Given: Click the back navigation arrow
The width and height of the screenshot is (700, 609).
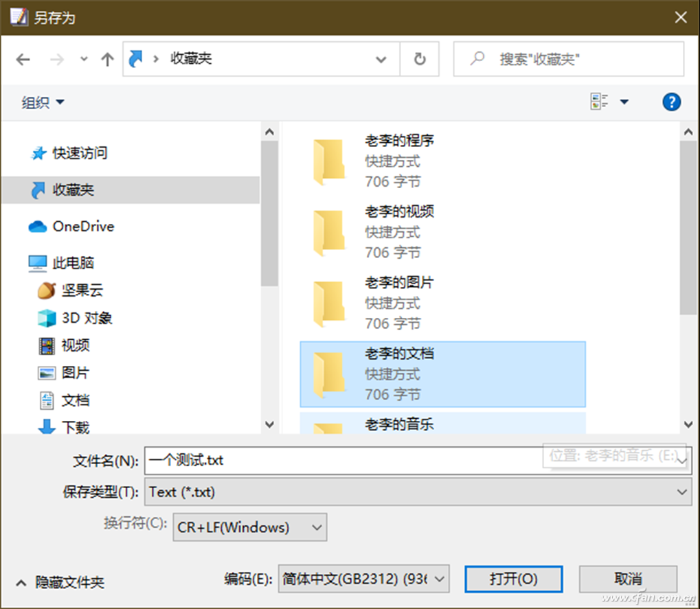Looking at the screenshot, I should [x=23, y=59].
